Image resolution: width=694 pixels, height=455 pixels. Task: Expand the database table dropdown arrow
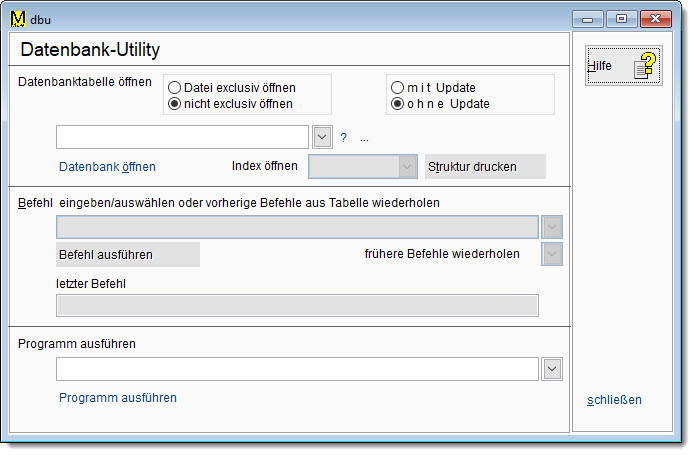322,137
